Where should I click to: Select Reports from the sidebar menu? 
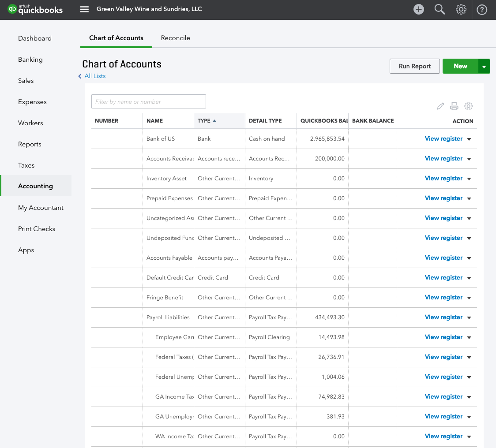pos(30,144)
